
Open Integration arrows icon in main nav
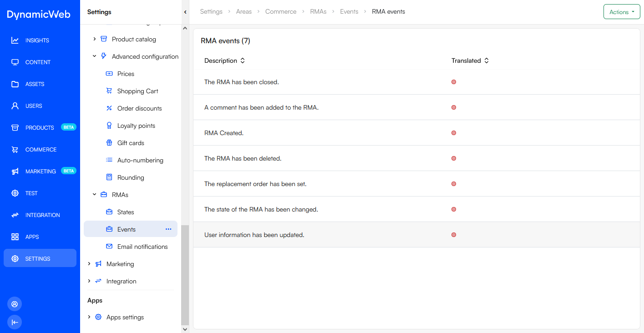15,215
